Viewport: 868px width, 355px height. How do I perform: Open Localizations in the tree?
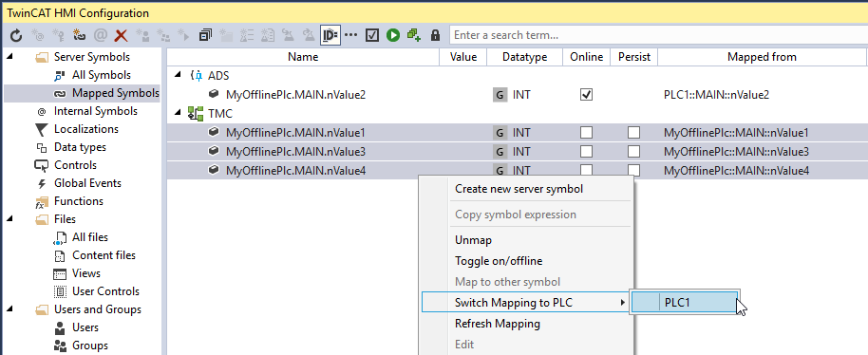pos(86,129)
